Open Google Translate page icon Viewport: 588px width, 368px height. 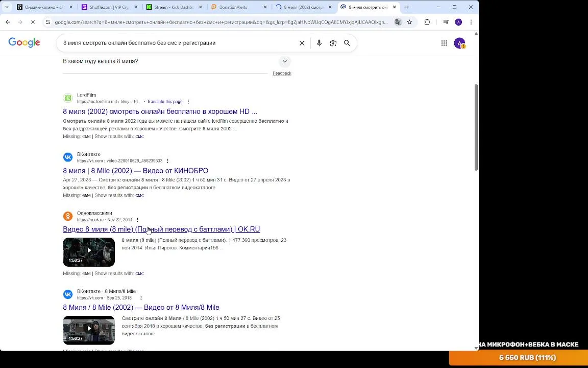(x=398, y=22)
